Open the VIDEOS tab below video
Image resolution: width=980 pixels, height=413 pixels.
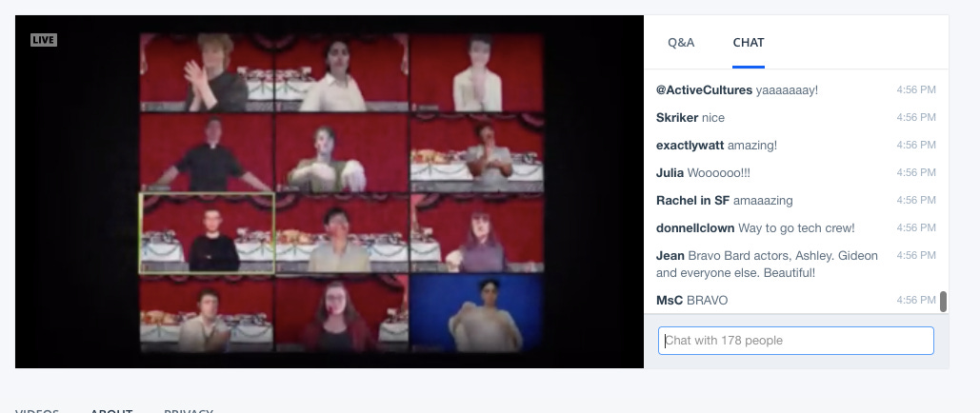pos(37,411)
